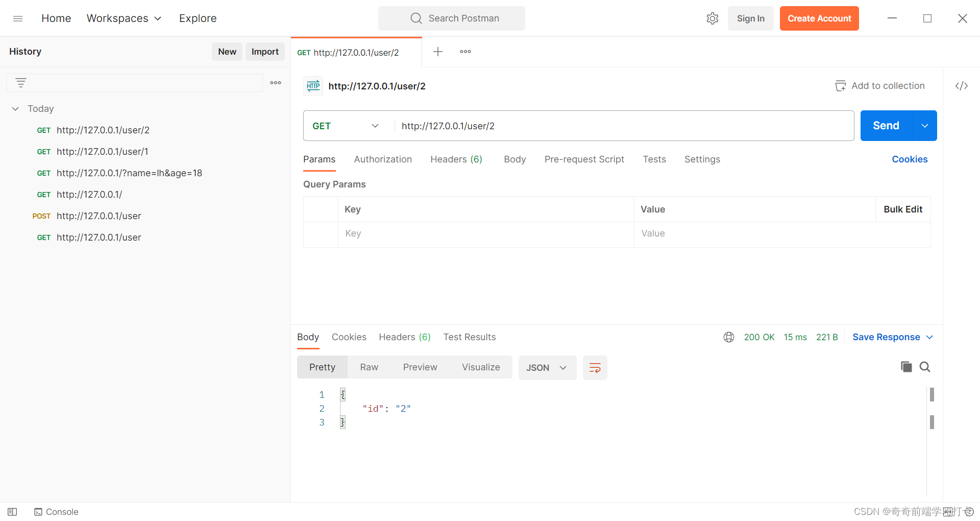This screenshot has height=521, width=980.
Task: Minimize the Postman window
Action: 892,18
